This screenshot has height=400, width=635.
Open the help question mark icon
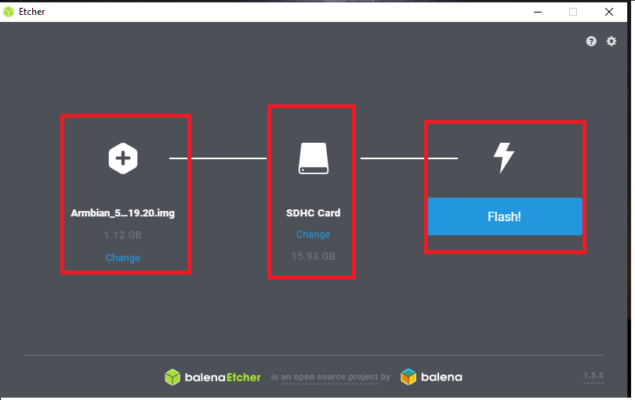[x=591, y=41]
